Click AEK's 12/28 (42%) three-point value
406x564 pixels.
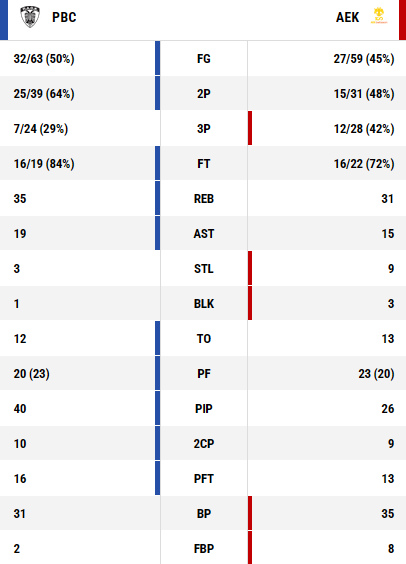point(364,128)
